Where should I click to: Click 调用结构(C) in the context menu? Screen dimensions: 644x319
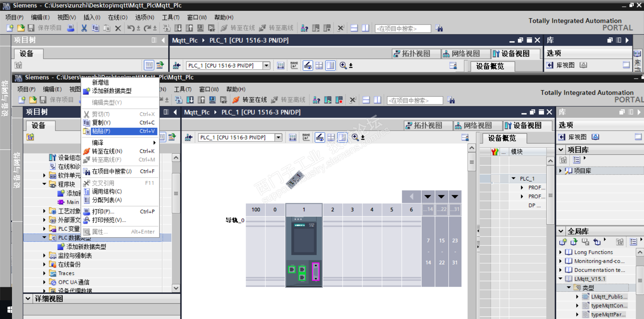(x=120, y=191)
